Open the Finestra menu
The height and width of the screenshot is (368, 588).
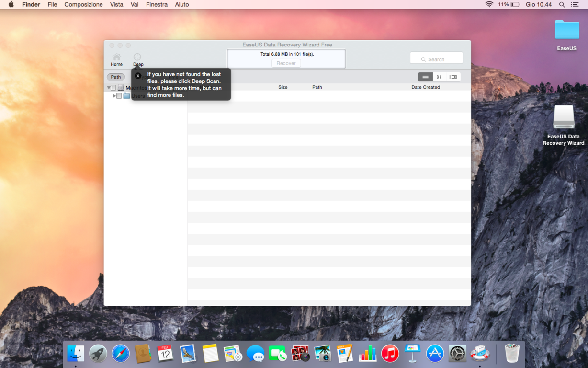[157, 4]
